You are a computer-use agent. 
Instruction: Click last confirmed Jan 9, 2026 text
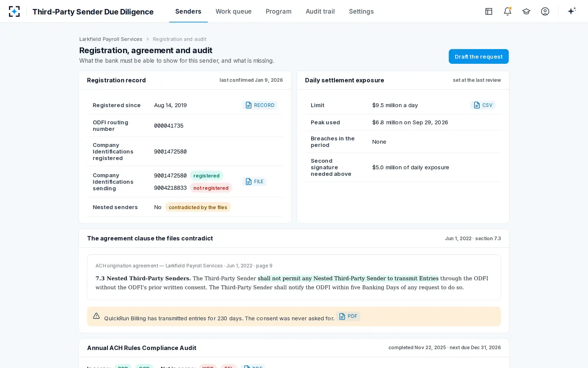click(251, 80)
